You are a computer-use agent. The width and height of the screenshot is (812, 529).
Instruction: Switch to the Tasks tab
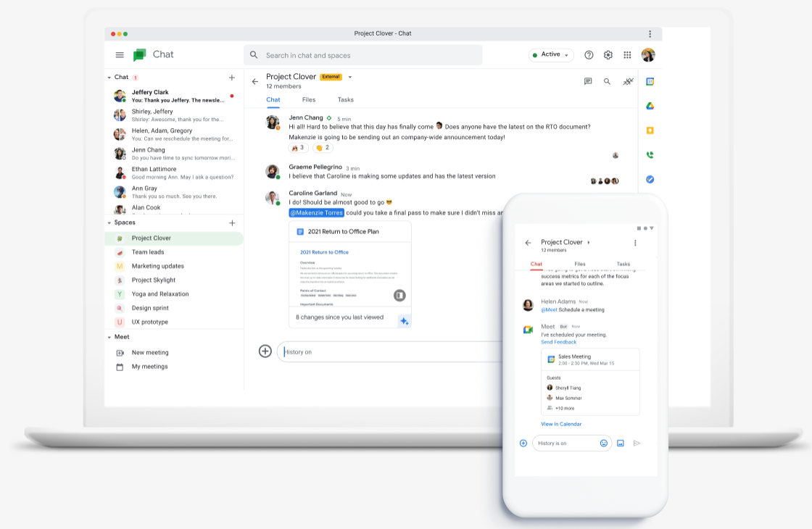(x=346, y=100)
